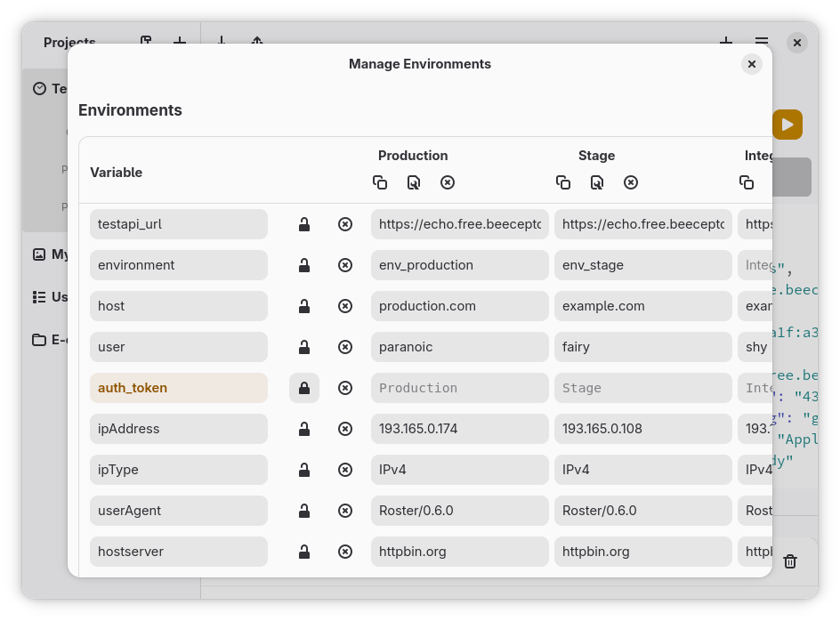Remove the userAgent variable
The height and width of the screenshot is (621, 840).
point(345,511)
